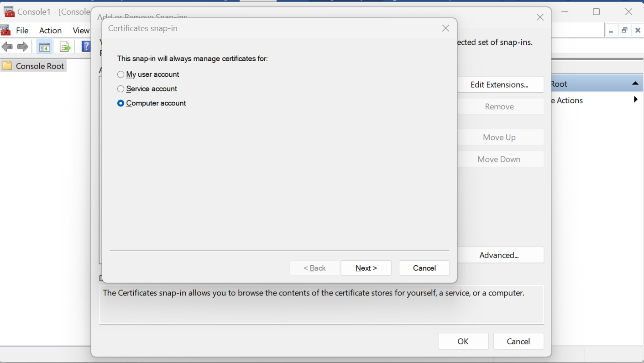644x363 pixels.
Task: Click the Edit Extensions... button
Action: 499,84
